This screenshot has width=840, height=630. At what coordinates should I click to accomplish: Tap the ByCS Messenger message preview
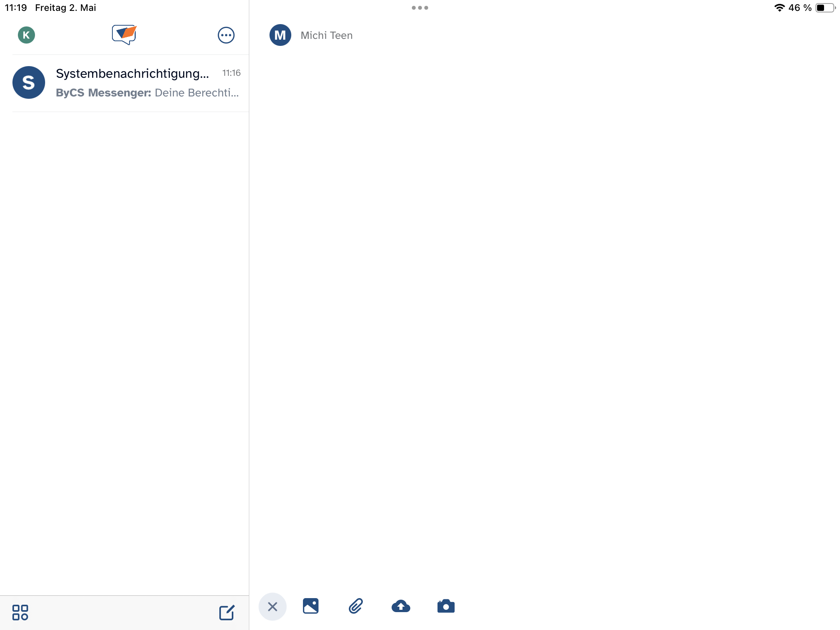147,93
